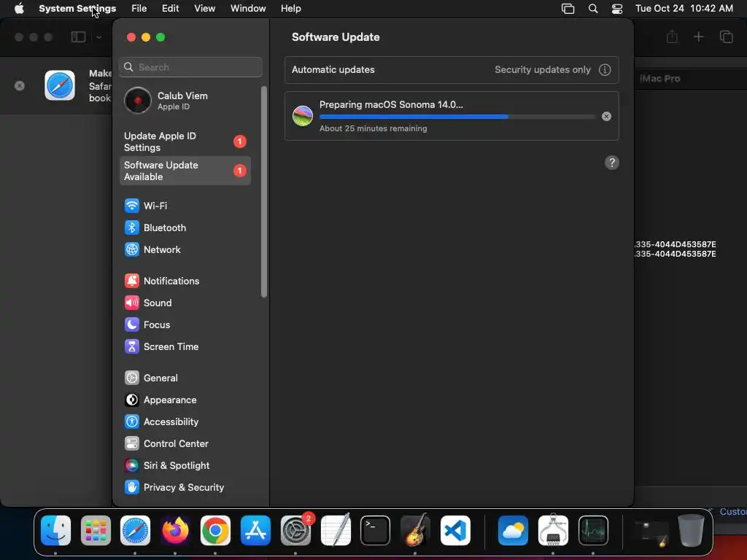
Task: Select Software Update Available item
Action: (x=185, y=171)
